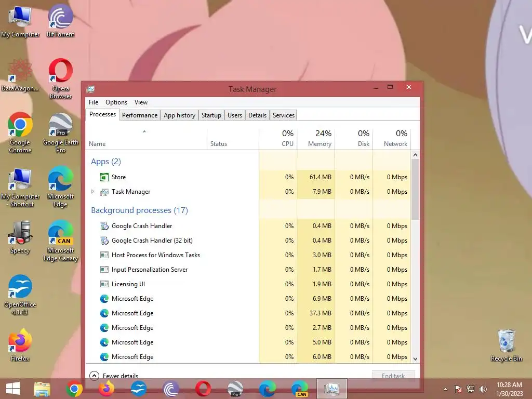Click the process list scroll up arrow
The image size is (532, 399).
415,155
